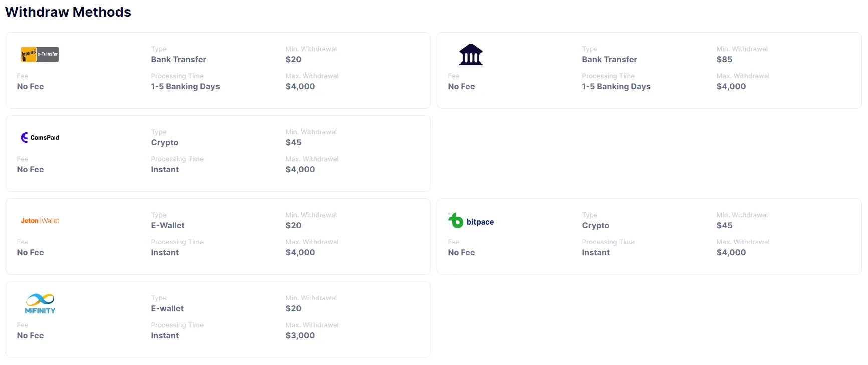
Task: Click the Interac e-Transfer logo
Action: pyautogui.click(x=40, y=54)
